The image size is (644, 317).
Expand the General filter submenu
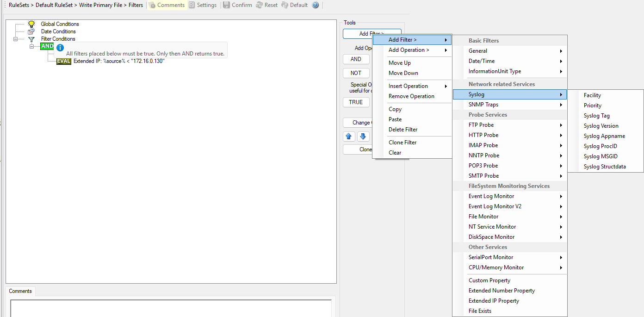pyautogui.click(x=510, y=51)
